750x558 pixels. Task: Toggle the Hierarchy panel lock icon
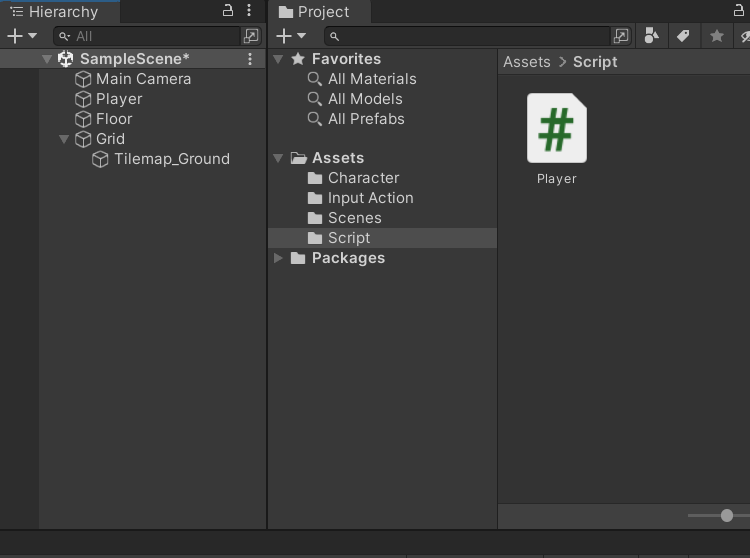tap(228, 11)
